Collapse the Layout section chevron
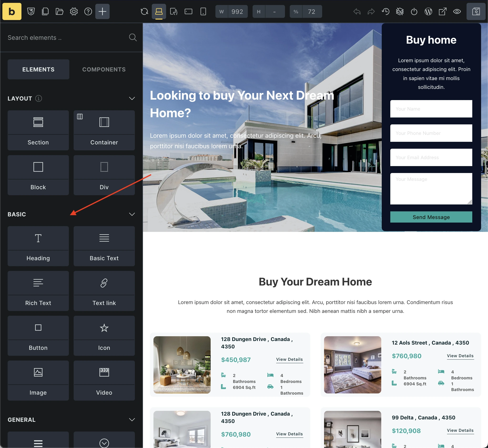Image resolution: width=488 pixels, height=448 pixels. pos(132,98)
